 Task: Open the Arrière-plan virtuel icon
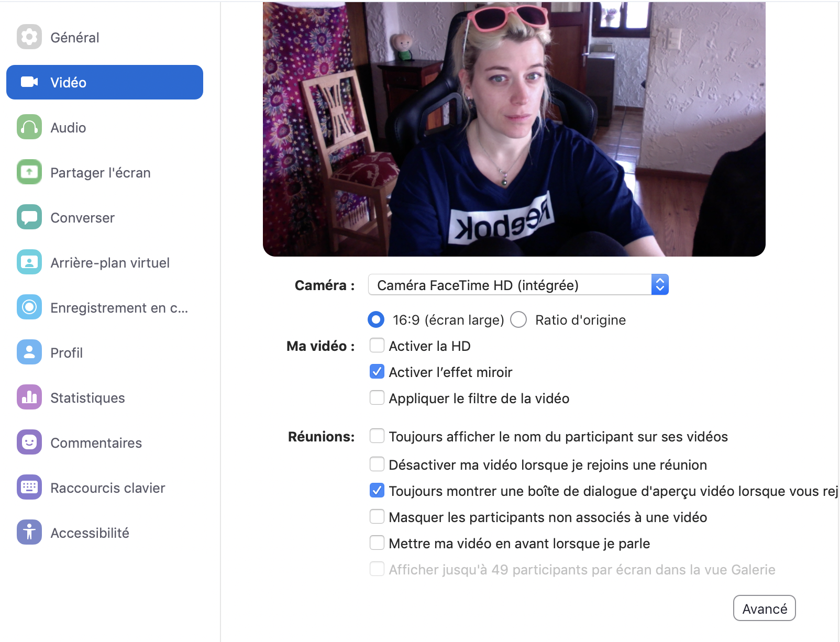click(x=29, y=262)
